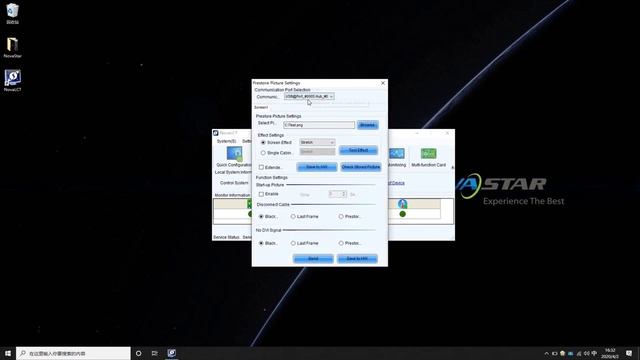Open the NovaLCT desktop shortcut

click(x=12, y=80)
